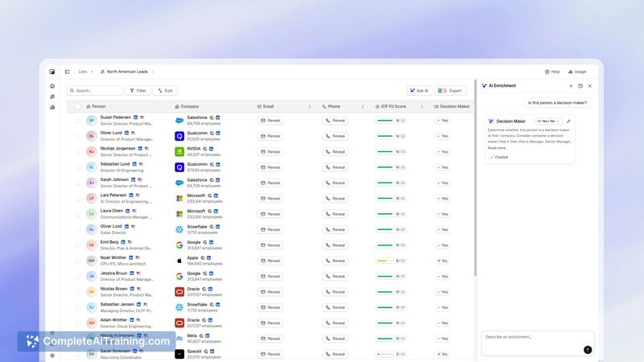Click the Apple logo in Noah Winther's row
This screenshot has width=644, height=362.
tap(180, 261)
